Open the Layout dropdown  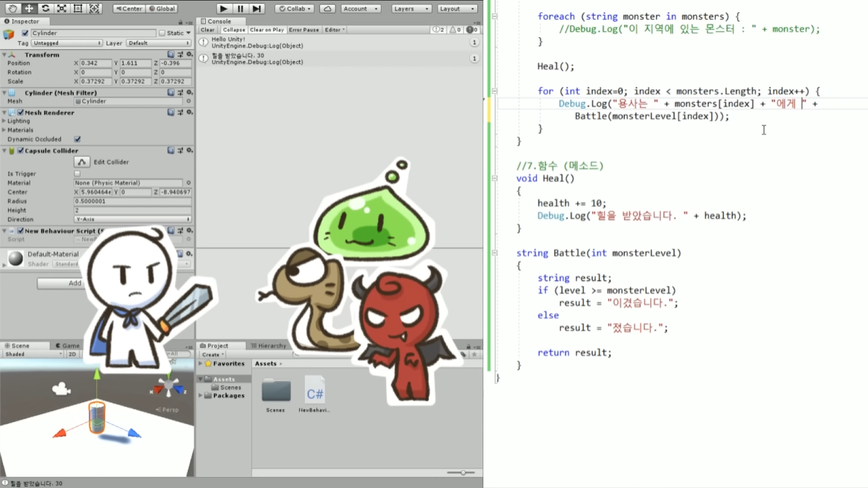(457, 8)
